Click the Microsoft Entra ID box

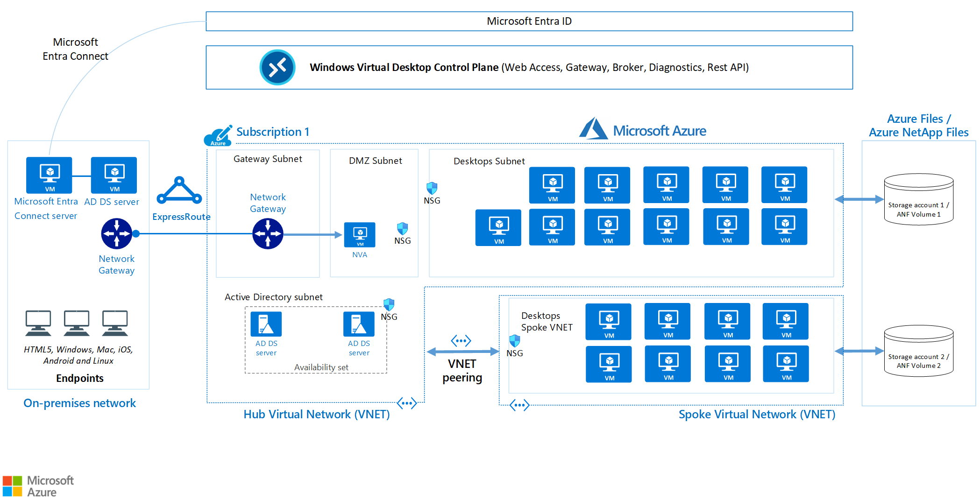529,21
